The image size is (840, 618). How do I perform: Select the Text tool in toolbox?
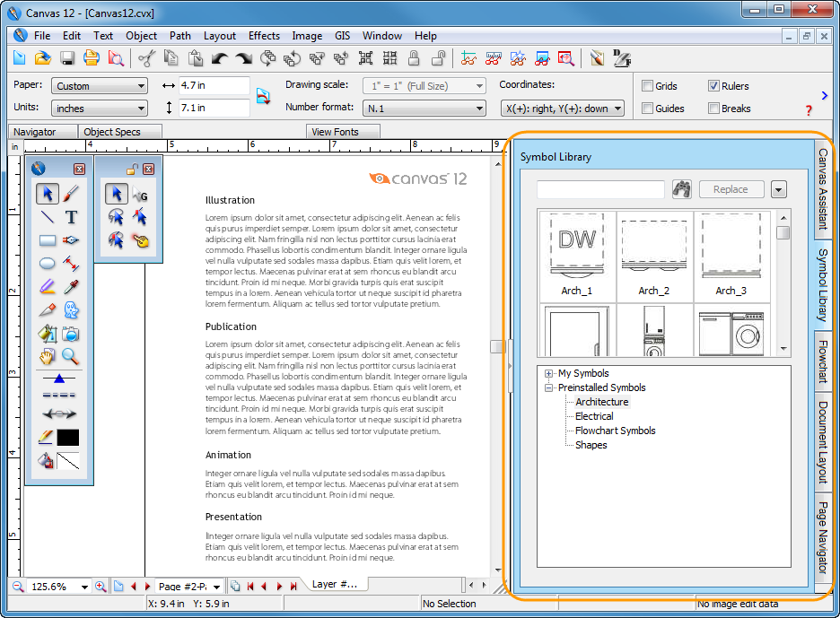71,217
